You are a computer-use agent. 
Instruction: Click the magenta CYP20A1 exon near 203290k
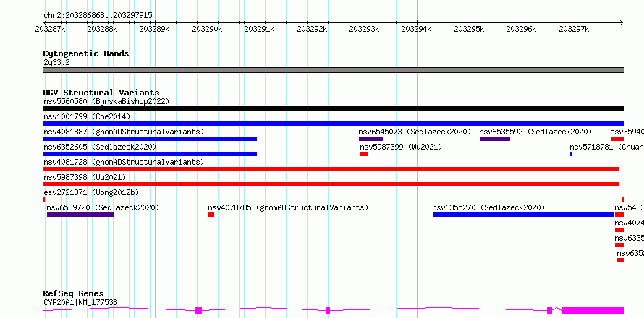click(x=199, y=311)
